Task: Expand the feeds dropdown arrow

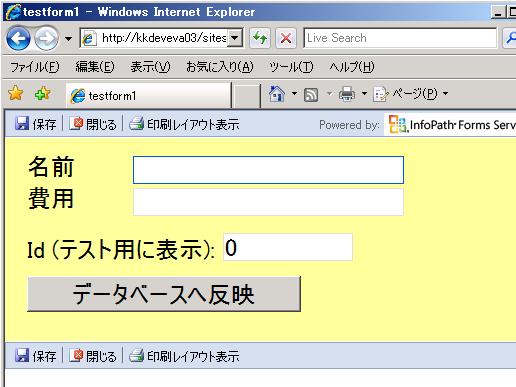Action: pyautogui.click(x=329, y=94)
